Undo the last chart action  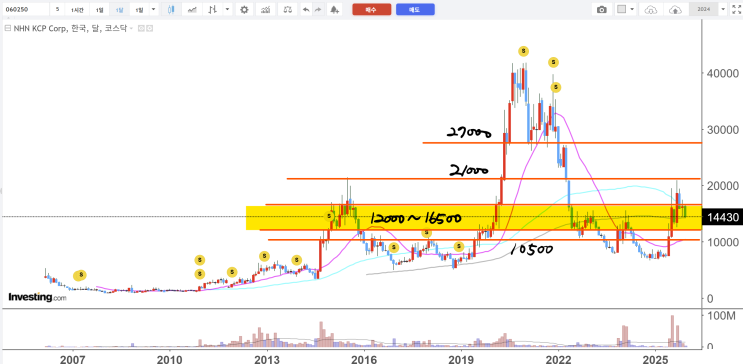point(306,9)
